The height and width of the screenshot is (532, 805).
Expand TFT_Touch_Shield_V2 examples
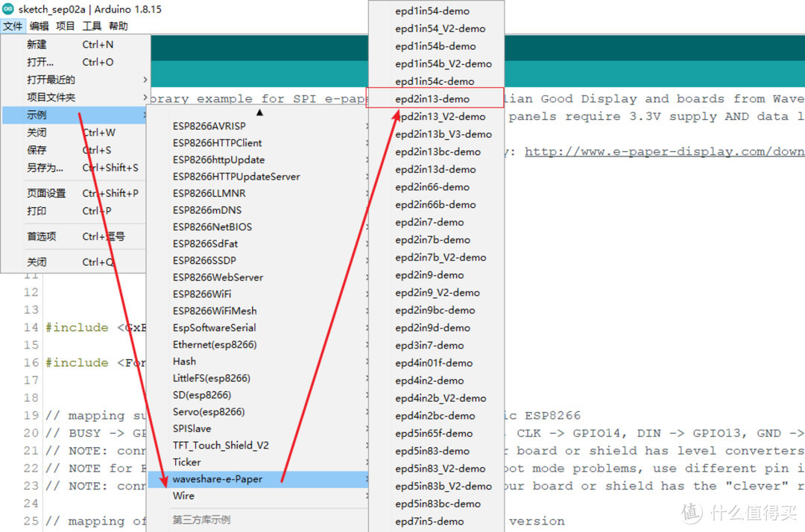click(x=258, y=446)
